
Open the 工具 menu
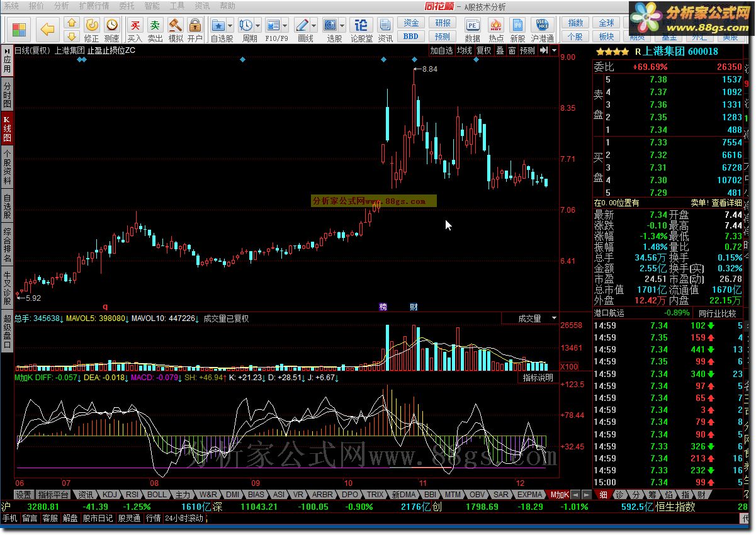pos(177,6)
